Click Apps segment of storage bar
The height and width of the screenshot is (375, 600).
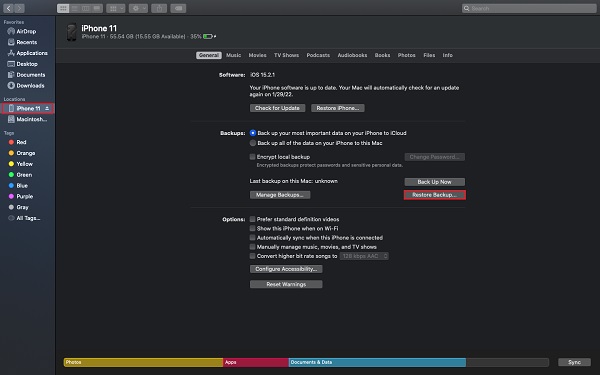(256, 362)
